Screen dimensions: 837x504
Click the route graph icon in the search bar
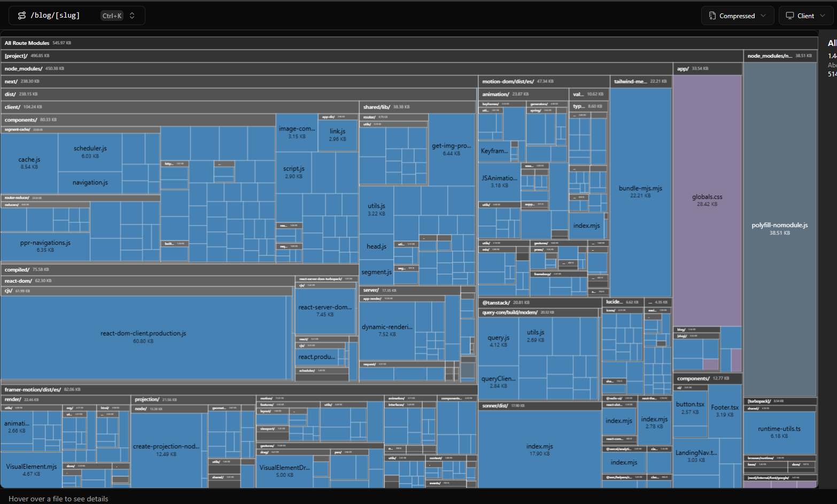21,15
